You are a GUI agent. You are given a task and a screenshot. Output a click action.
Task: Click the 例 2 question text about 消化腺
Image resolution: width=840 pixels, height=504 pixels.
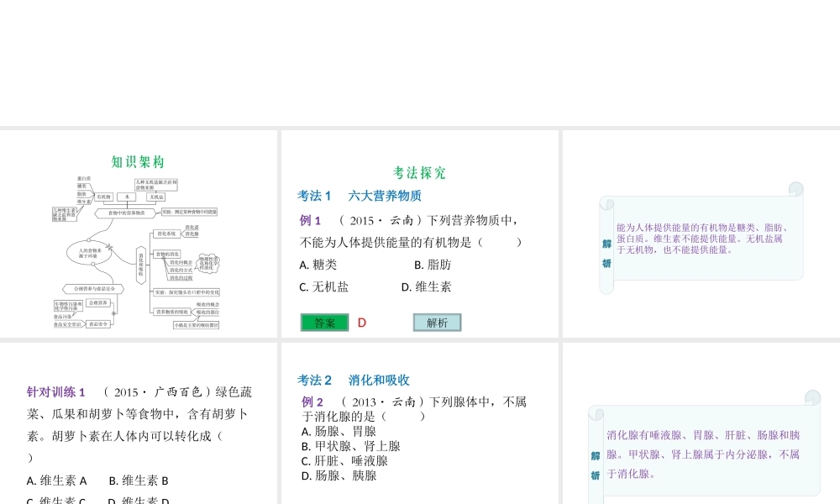415,409
